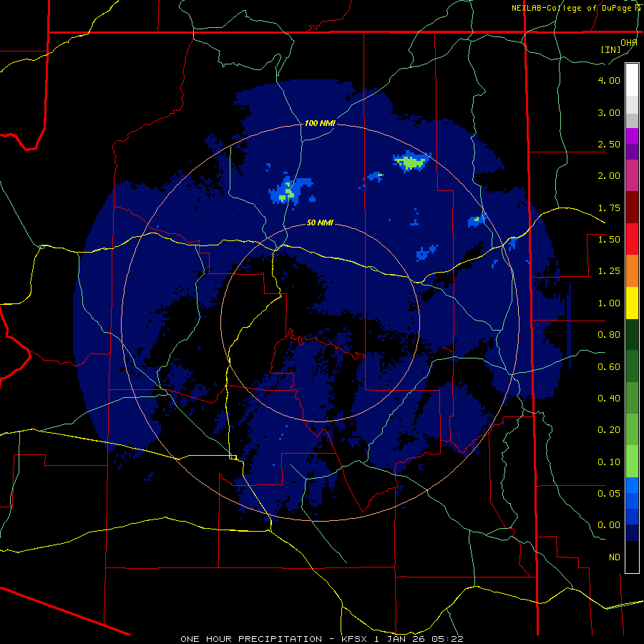Click the NEXLAB-College of DuPage credit text
This screenshot has height=644, width=644.
[576, 8]
